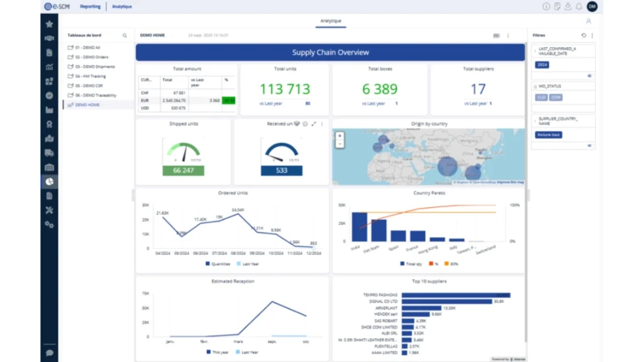
Task: Open the warehouse icon in sidebar
Action: (x=49, y=167)
